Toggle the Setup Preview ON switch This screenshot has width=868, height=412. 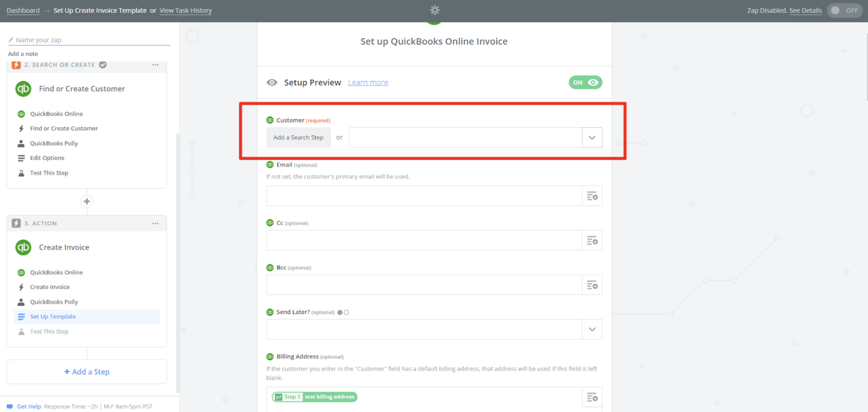[x=585, y=83]
